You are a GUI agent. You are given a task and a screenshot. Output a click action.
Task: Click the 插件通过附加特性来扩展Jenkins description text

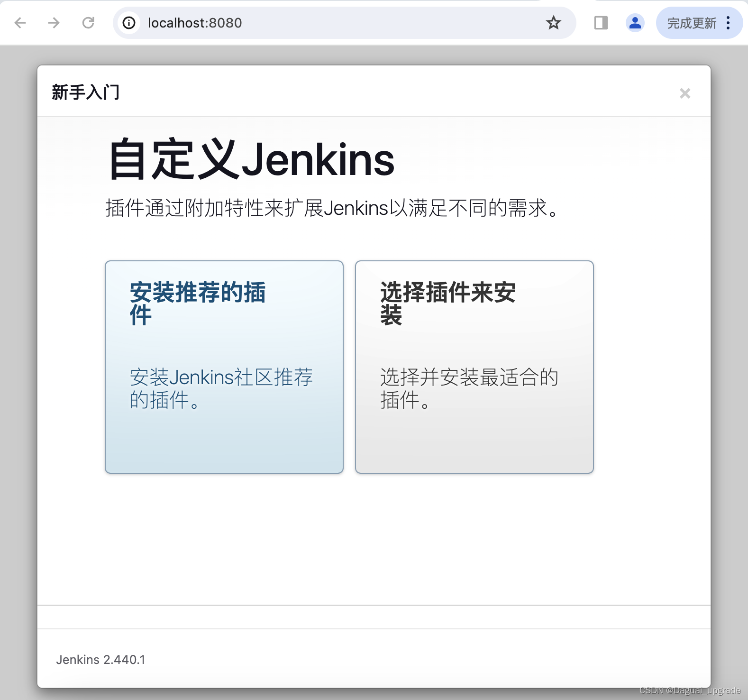[x=332, y=208]
